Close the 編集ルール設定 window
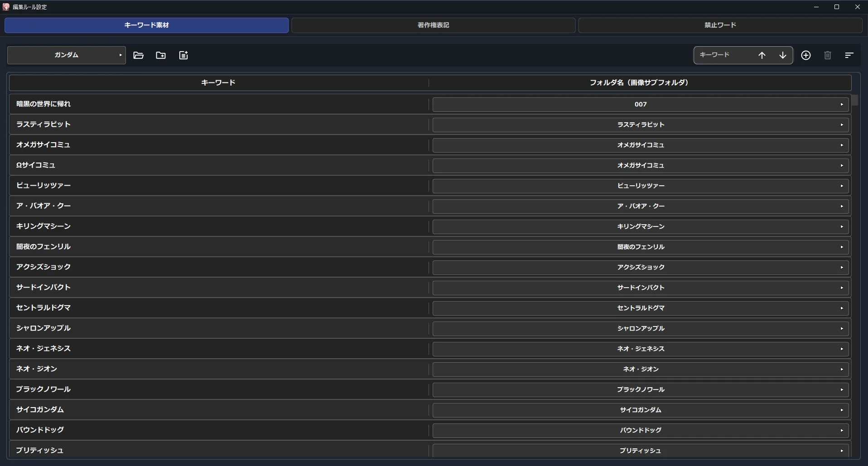 point(857,7)
